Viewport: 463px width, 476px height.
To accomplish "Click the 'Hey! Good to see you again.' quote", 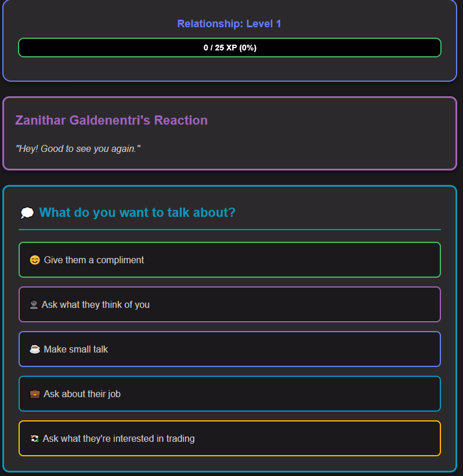I will (x=78, y=149).
